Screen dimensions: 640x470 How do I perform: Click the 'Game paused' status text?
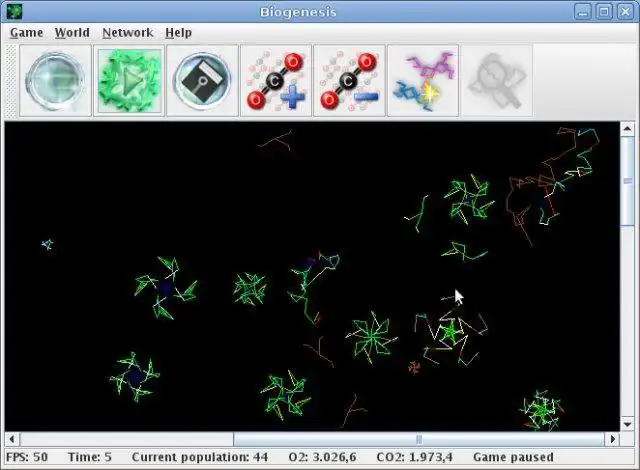tap(513, 457)
